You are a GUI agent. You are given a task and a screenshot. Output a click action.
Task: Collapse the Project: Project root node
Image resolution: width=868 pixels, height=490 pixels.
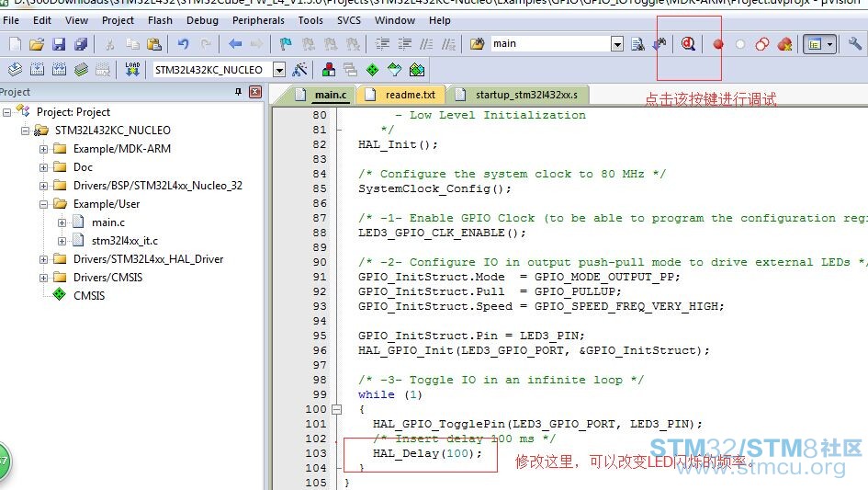pyautogui.click(x=6, y=112)
